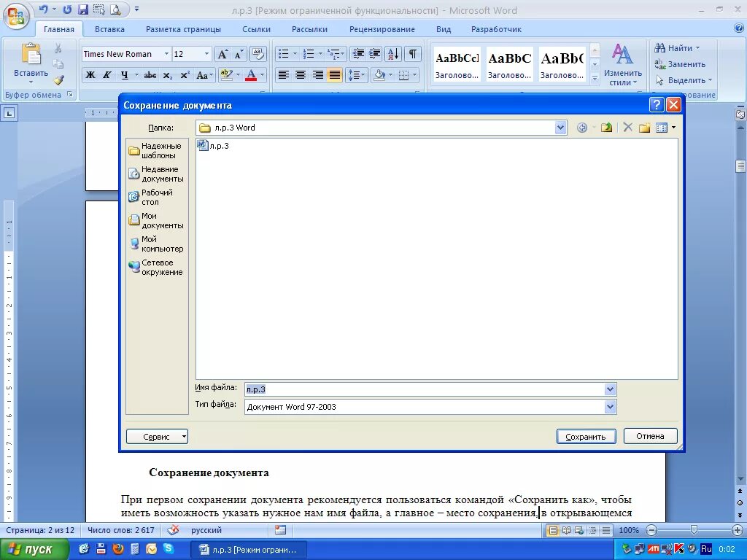Open the Вид tab
The width and height of the screenshot is (747, 560).
[x=444, y=29]
